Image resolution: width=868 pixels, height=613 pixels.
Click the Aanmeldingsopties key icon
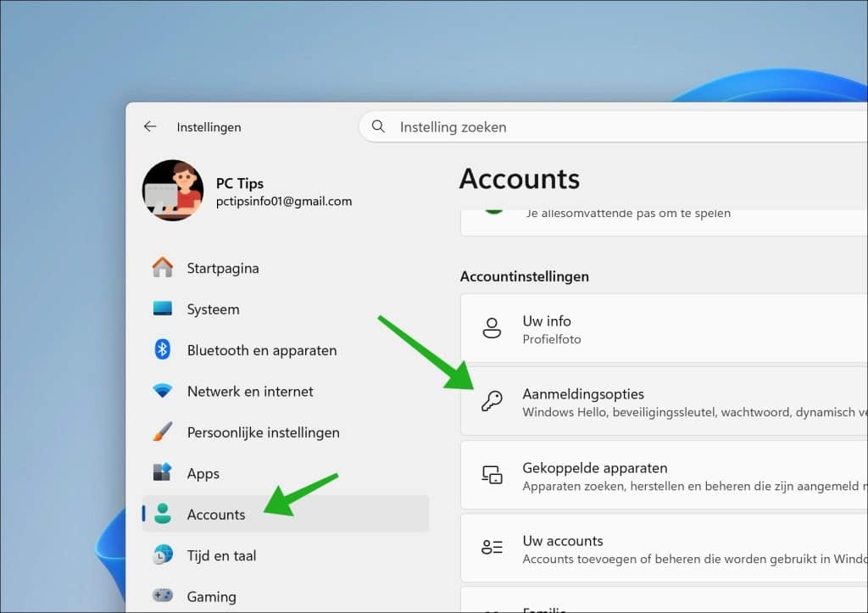tap(492, 401)
